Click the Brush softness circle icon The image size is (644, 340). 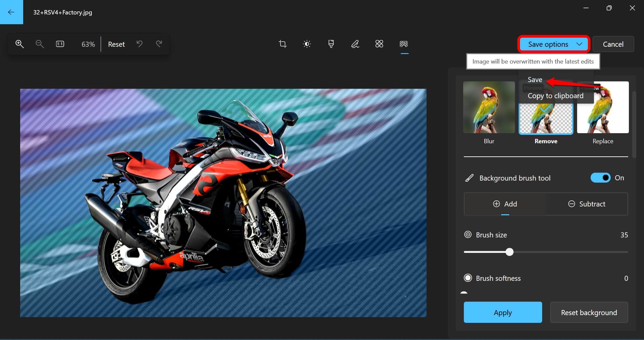click(x=468, y=278)
